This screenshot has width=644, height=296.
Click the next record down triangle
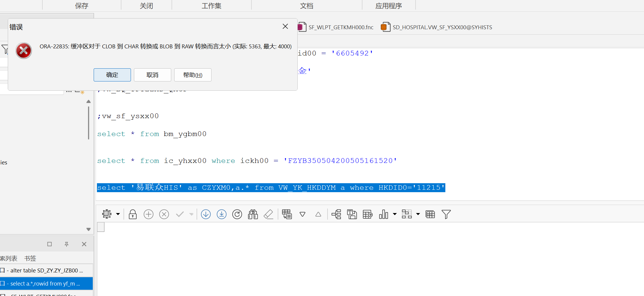302,214
